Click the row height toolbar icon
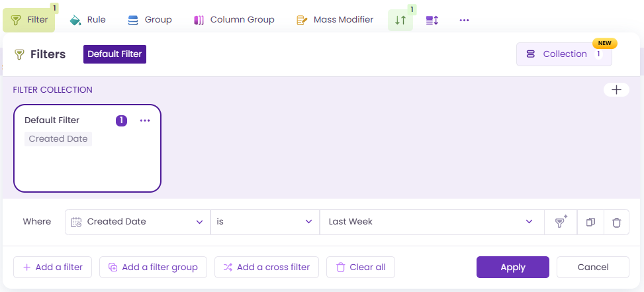This screenshot has height=292, width=644. 432,20
